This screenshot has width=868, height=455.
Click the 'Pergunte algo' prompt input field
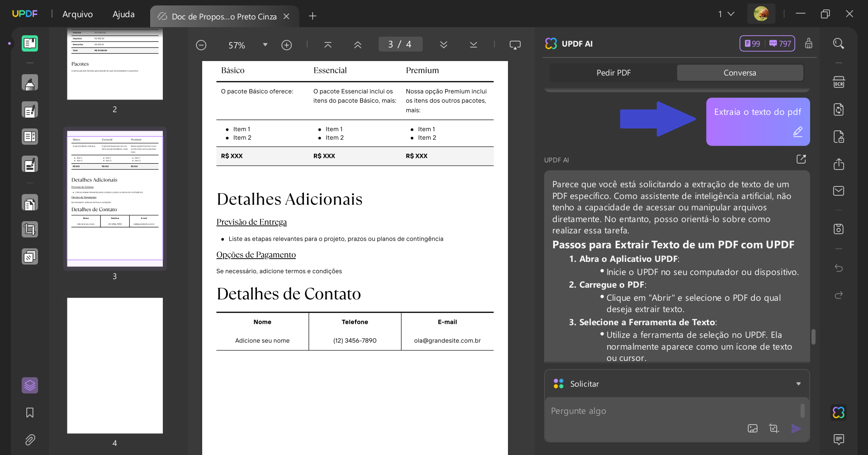coord(673,411)
